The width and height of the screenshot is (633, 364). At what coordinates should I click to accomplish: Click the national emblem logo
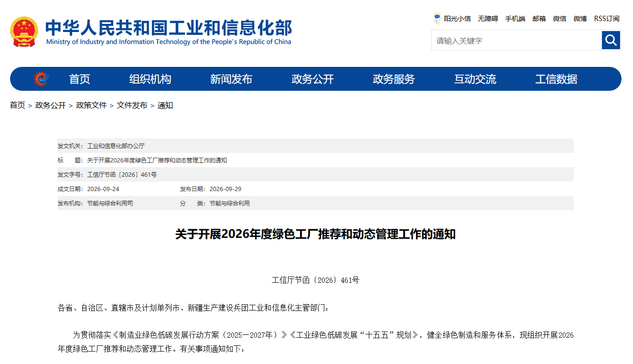pos(24,32)
